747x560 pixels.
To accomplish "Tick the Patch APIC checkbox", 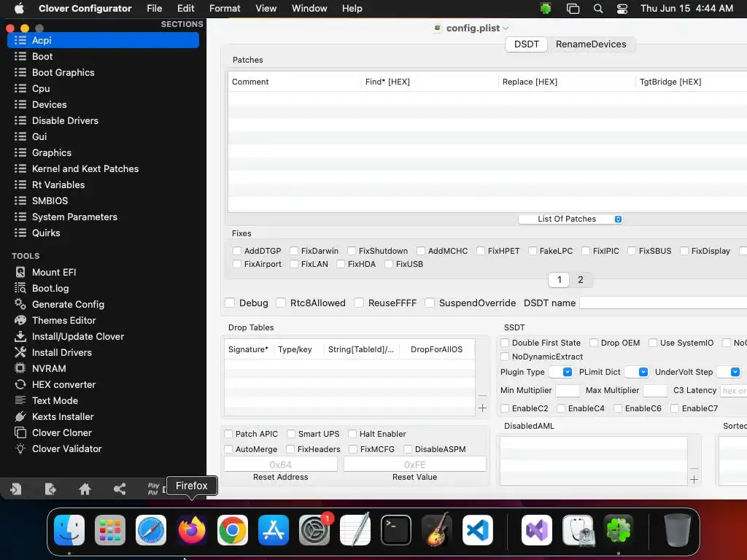I will (228, 434).
